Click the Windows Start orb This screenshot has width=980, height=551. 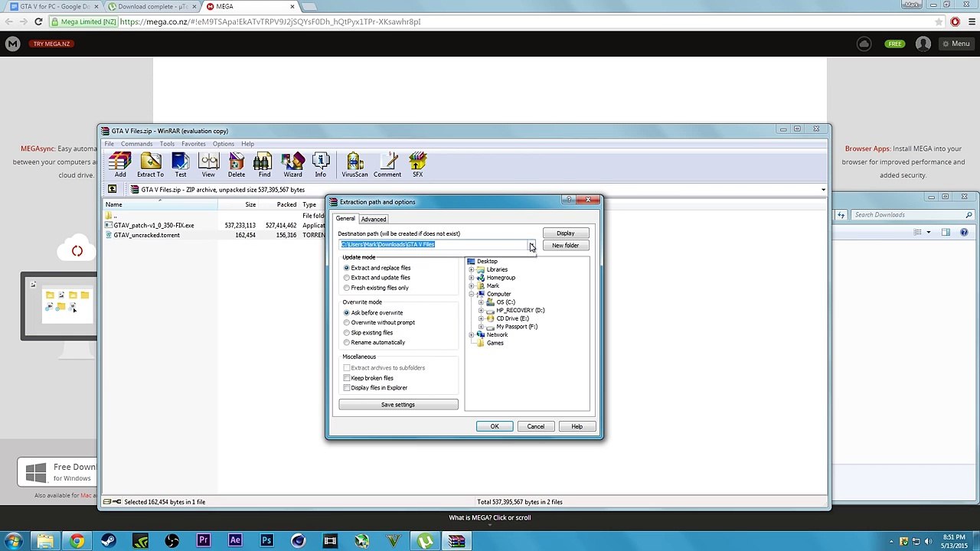[x=14, y=541]
